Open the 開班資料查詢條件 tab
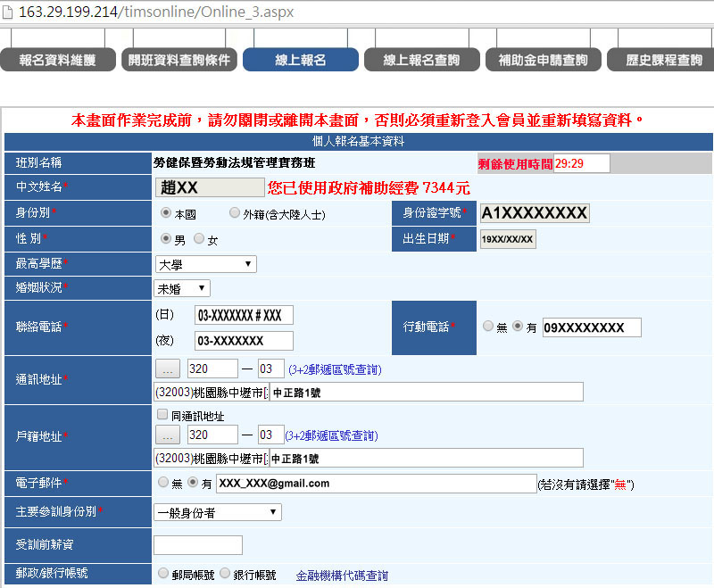The image size is (714, 588). click(x=179, y=60)
